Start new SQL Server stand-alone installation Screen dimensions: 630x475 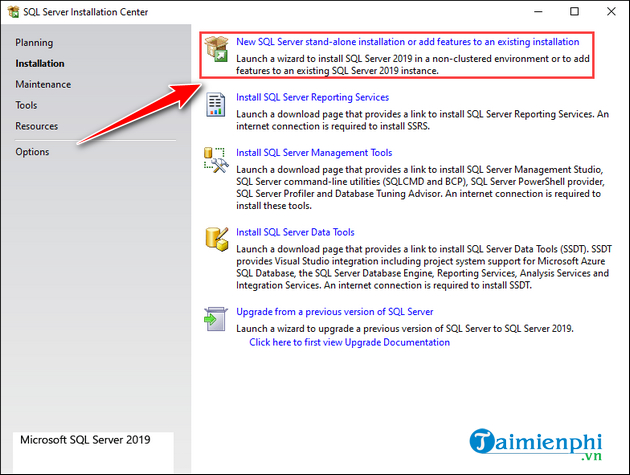pyautogui.click(x=407, y=42)
